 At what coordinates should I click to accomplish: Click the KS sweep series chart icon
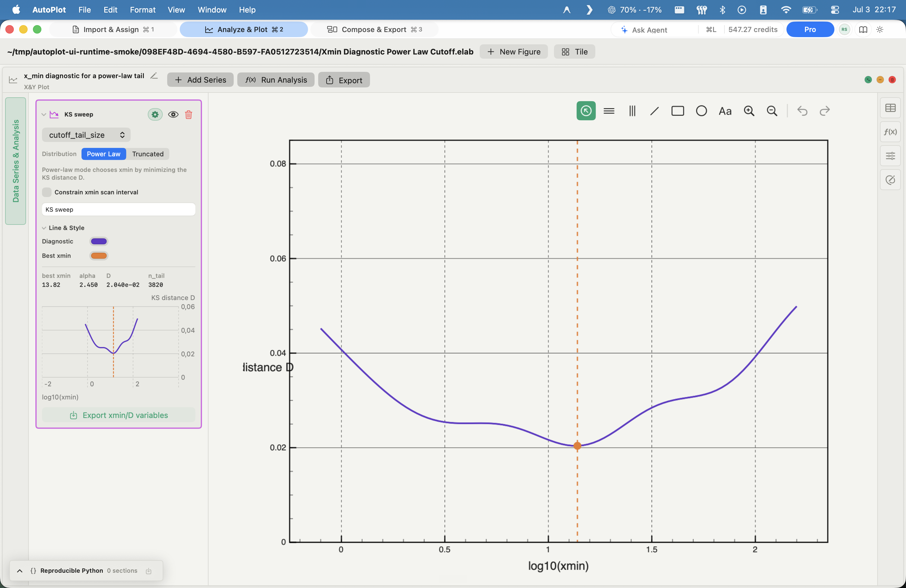[54, 114]
